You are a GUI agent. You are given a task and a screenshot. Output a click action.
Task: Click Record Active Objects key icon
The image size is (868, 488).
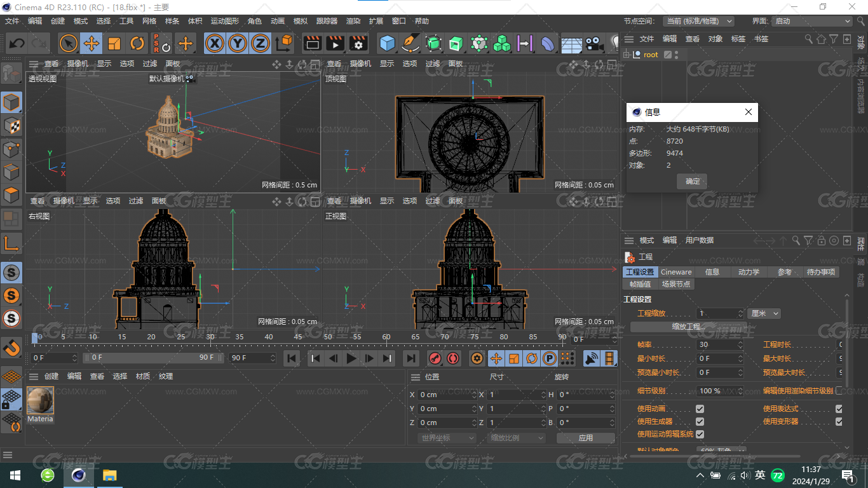(435, 358)
